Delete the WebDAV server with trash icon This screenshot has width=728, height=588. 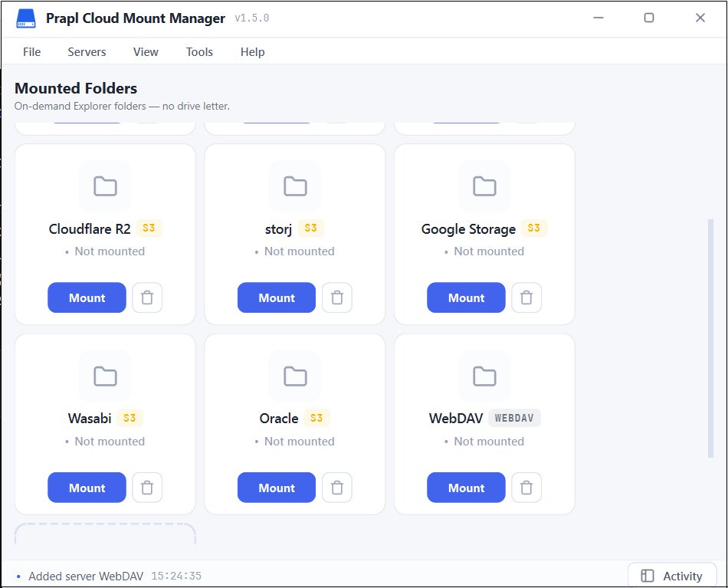click(526, 488)
